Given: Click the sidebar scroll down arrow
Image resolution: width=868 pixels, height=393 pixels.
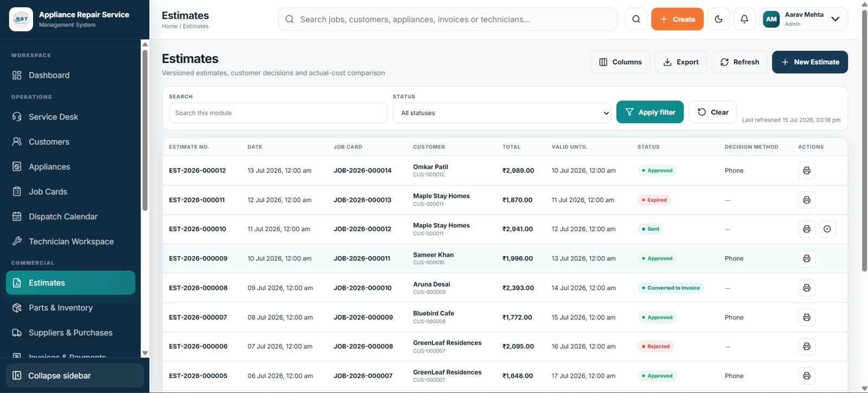Looking at the screenshot, I should coord(145,353).
